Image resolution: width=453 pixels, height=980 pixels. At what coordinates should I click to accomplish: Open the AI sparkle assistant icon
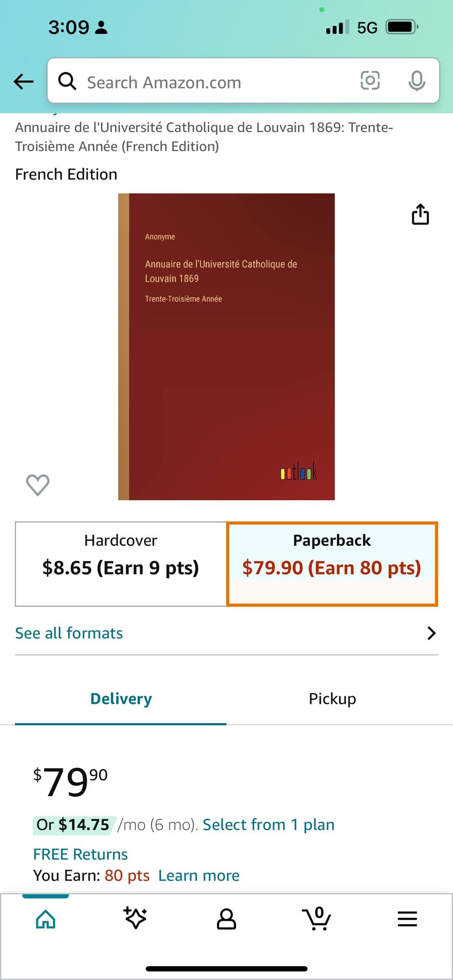pyautogui.click(x=135, y=918)
